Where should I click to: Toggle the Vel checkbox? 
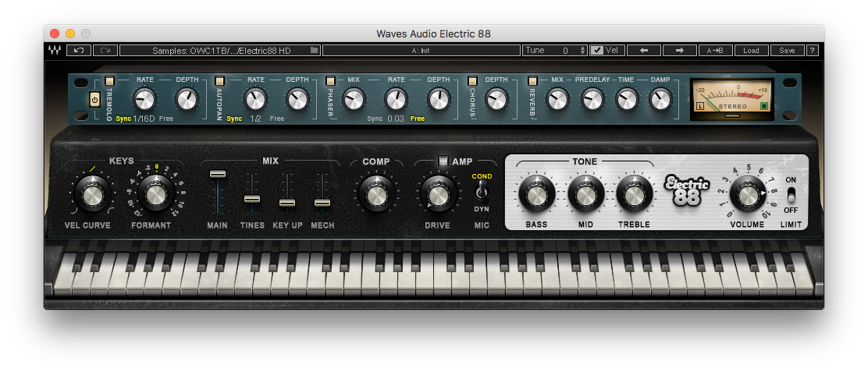(x=596, y=50)
